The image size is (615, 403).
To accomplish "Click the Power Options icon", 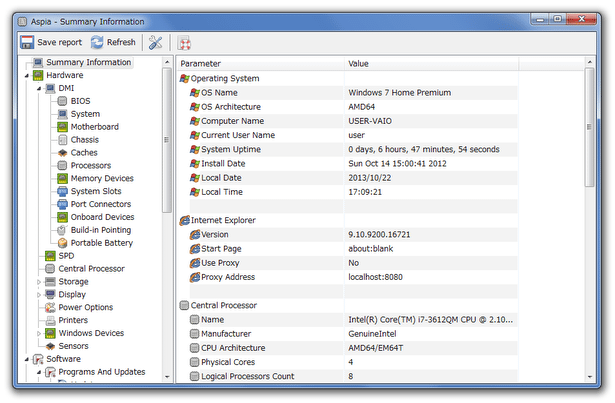I will pos(50,308).
